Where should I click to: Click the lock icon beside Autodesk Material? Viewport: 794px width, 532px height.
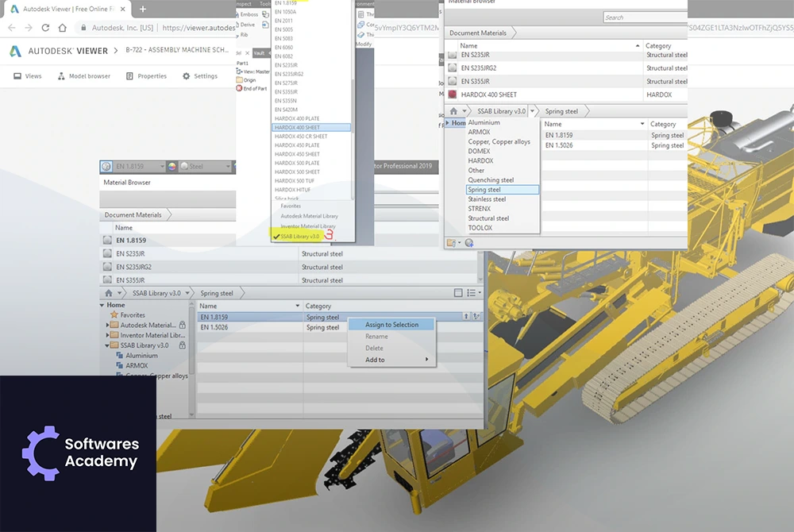183,325
